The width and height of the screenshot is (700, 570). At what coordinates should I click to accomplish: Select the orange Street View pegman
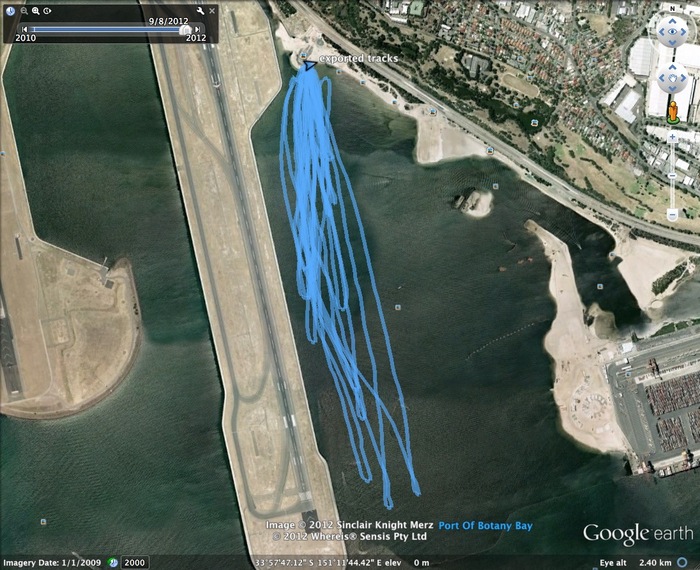pos(672,112)
